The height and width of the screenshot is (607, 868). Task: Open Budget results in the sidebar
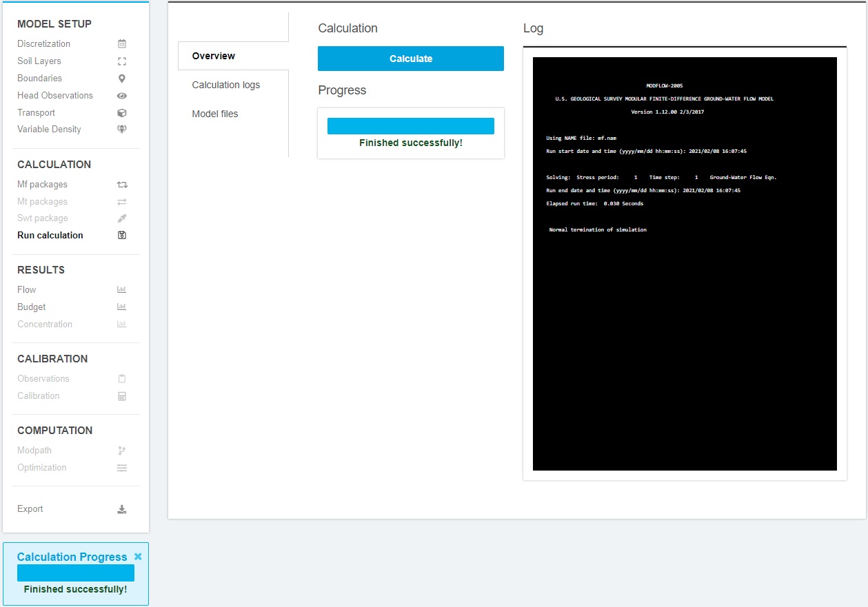(x=32, y=307)
